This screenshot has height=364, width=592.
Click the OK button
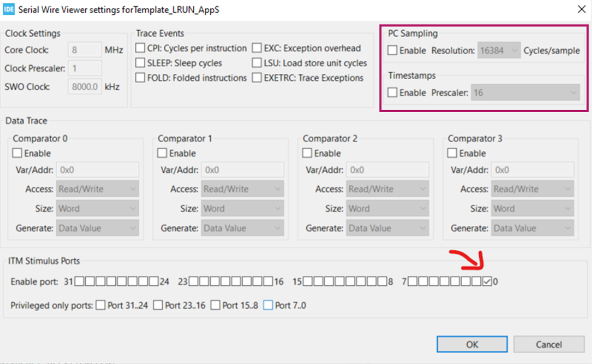(x=472, y=344)
